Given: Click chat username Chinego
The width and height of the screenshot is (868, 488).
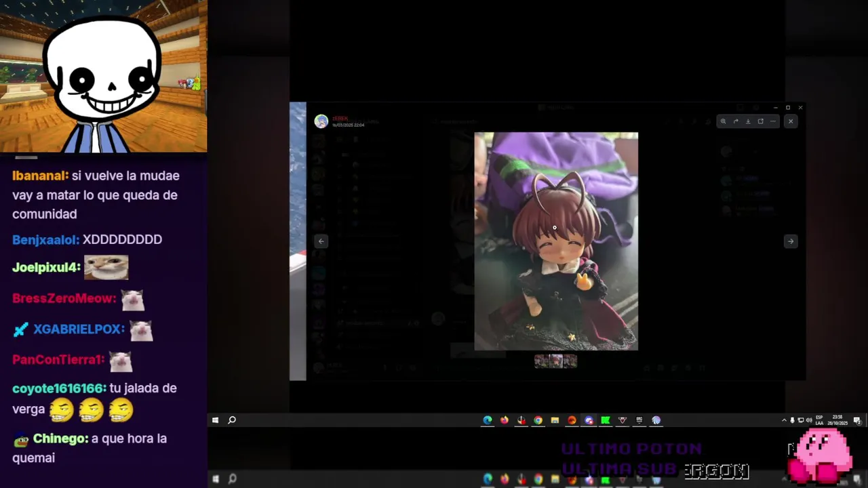Looking at the screenshot, I should point(60,439).
